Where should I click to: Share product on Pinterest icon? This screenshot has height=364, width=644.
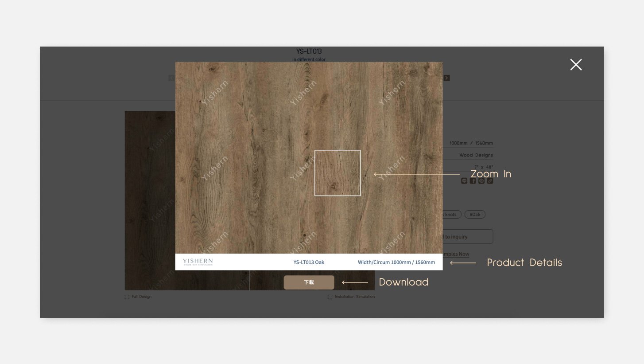point(481,181)
